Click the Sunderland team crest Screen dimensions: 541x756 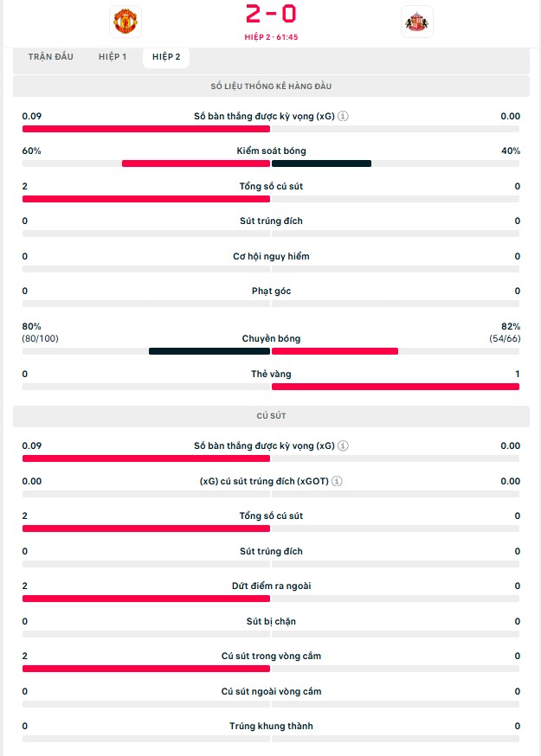click(x=417, y=22)
